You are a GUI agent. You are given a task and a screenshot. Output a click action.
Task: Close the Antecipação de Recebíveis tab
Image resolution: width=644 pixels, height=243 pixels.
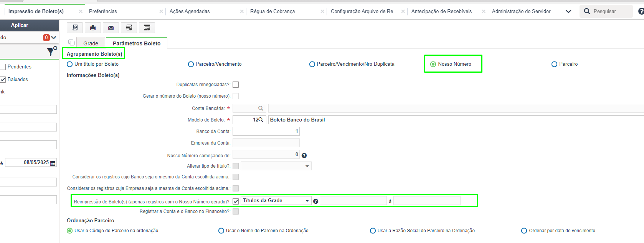pyautogui.click(x=484, y=12)
